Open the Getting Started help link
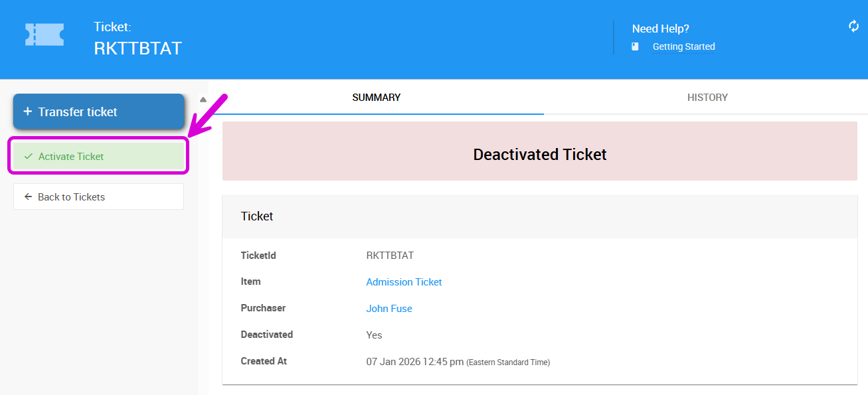Image resolution: width=868 pixels, height=395 pixels. pos(683,46)
